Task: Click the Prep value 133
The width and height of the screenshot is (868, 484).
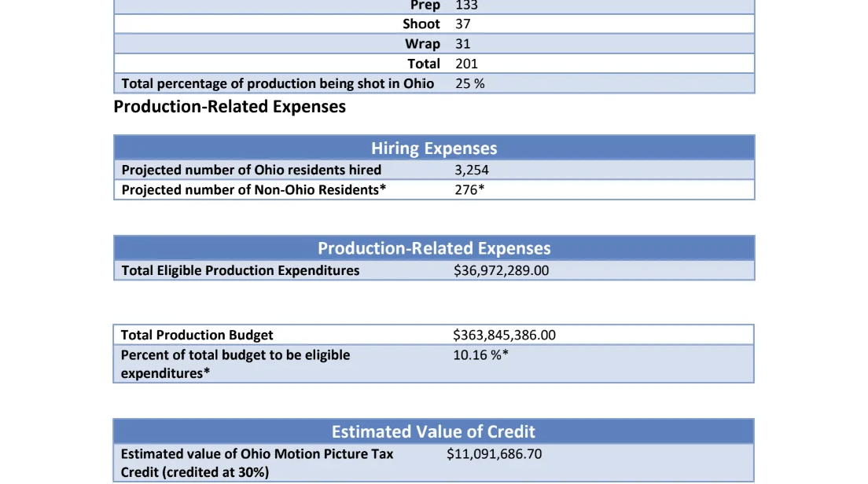Action: (x=466, y=5)
